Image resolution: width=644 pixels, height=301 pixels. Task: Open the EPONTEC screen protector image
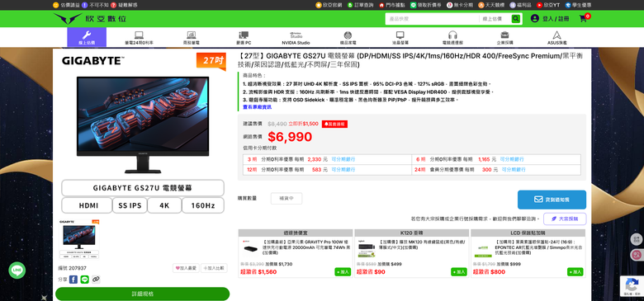[x=483, y=248]
